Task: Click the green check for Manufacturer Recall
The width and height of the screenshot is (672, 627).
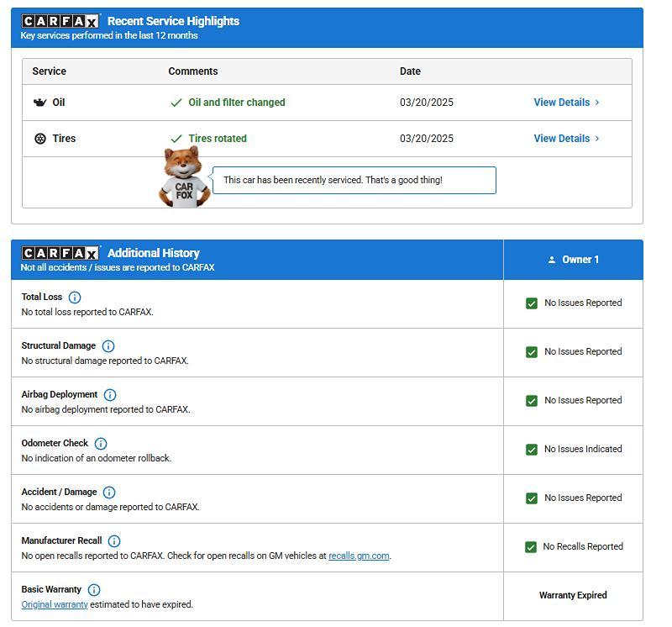Action: pyautogui.click(x=531, y=547)
